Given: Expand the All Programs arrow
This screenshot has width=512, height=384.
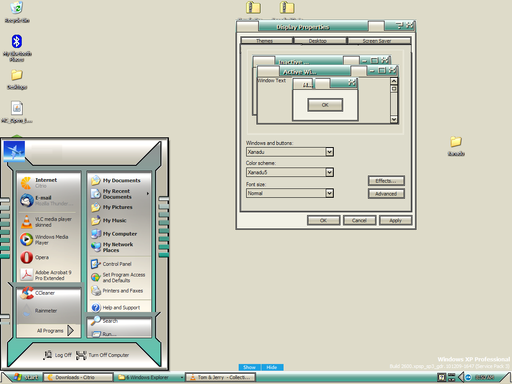Looking at the screenshot, I should [x=70, y=330].
